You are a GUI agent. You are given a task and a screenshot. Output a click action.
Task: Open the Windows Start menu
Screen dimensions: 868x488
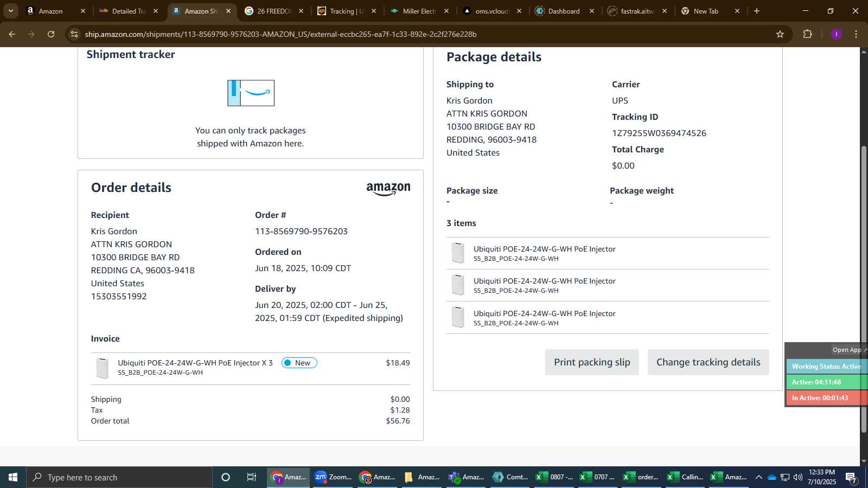click(x=13, y=477)
